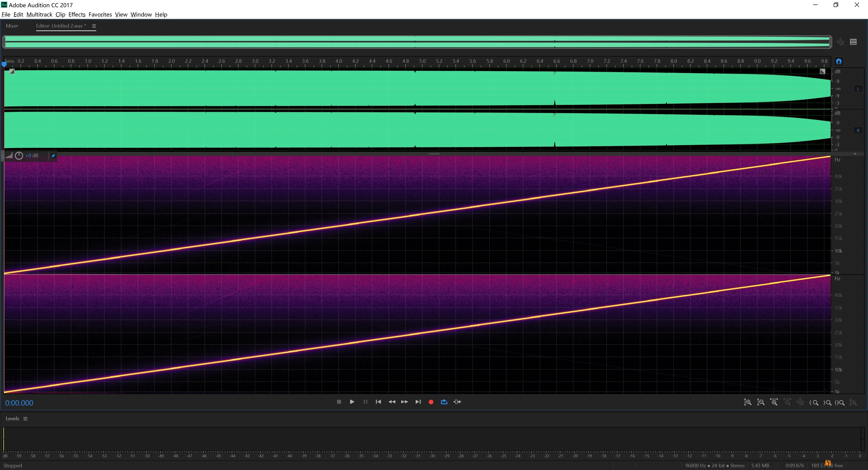The height and width of the screenshot is (470, 868).
Task: Click the fade-out handle on the waveform
Action: (x=823, y=71)
